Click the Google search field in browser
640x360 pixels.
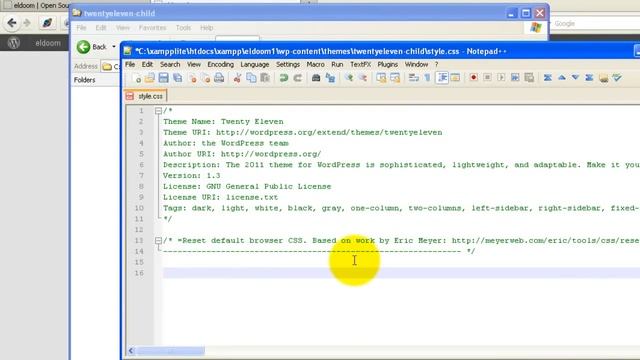(x=596, y=24)
